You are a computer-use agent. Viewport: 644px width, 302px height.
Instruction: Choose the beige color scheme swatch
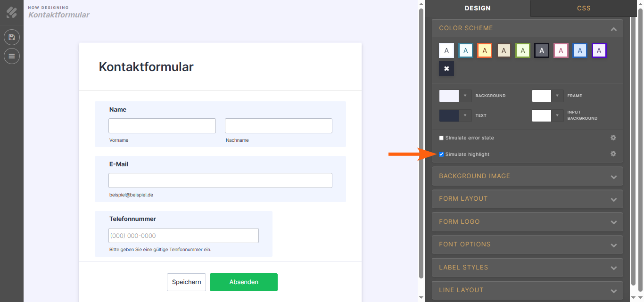tap(504, 50)
